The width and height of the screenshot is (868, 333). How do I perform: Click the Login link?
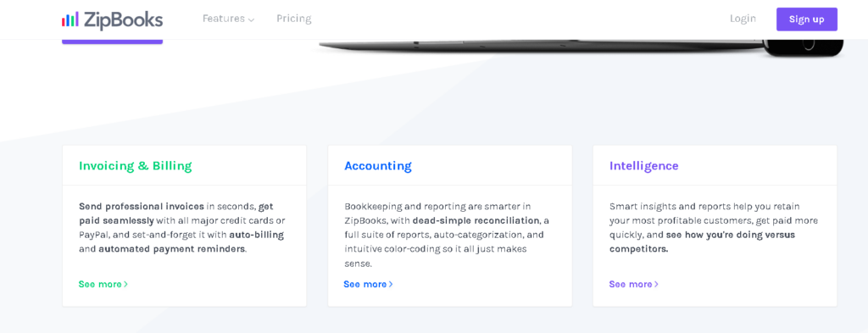tap(743, 19)
